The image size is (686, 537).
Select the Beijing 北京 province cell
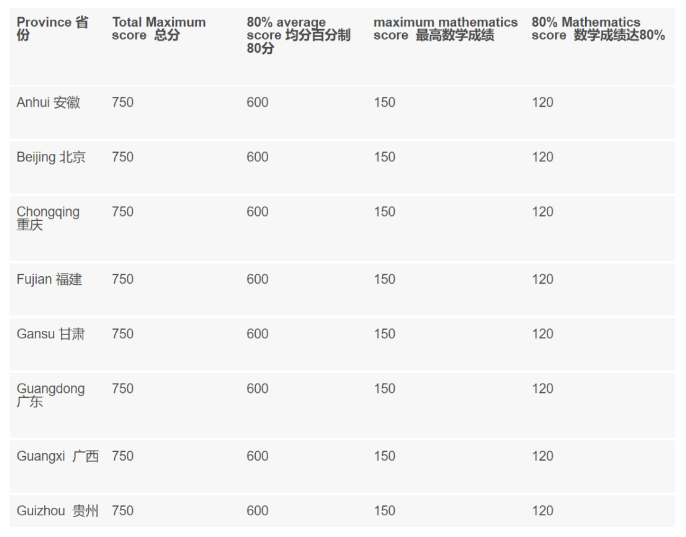click(x=51, y=157)
